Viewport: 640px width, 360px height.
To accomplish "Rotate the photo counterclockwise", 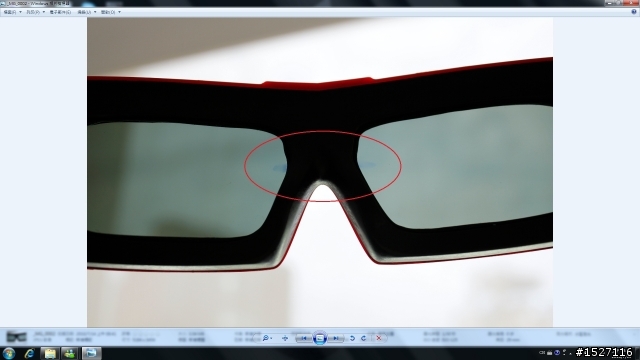I will pyautogui.click(x=352, y=338).
